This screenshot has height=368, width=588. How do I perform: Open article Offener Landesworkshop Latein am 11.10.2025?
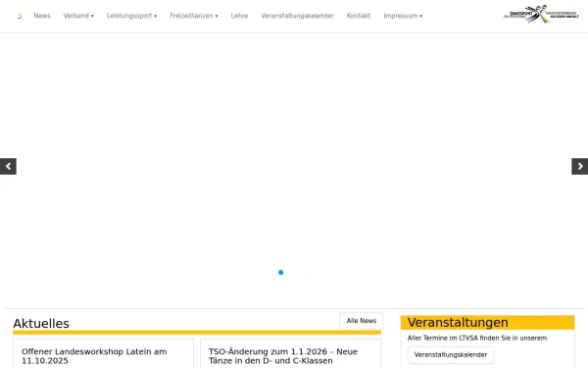click(94, 356)
